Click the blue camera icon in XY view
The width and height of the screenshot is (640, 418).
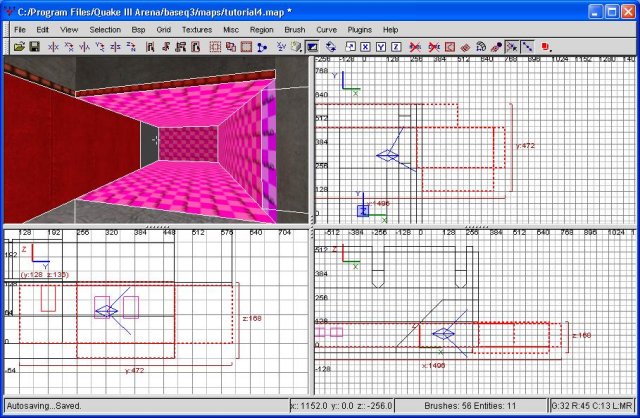point(387,156)
